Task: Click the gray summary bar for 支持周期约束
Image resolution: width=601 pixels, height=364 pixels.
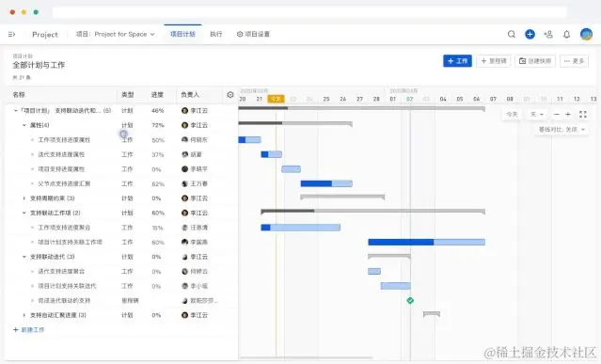Action: pos(342,197)
